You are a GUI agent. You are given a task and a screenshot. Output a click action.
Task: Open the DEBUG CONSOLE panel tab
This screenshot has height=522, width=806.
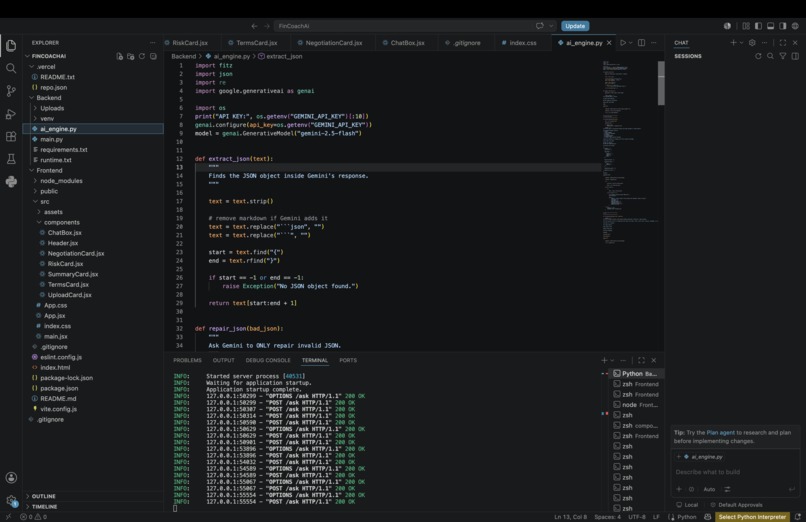268,360
